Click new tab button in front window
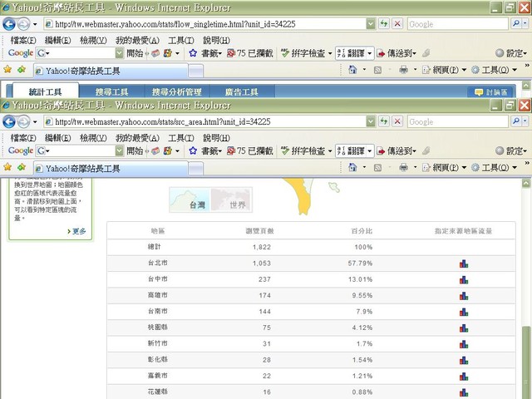 (196, 168)
